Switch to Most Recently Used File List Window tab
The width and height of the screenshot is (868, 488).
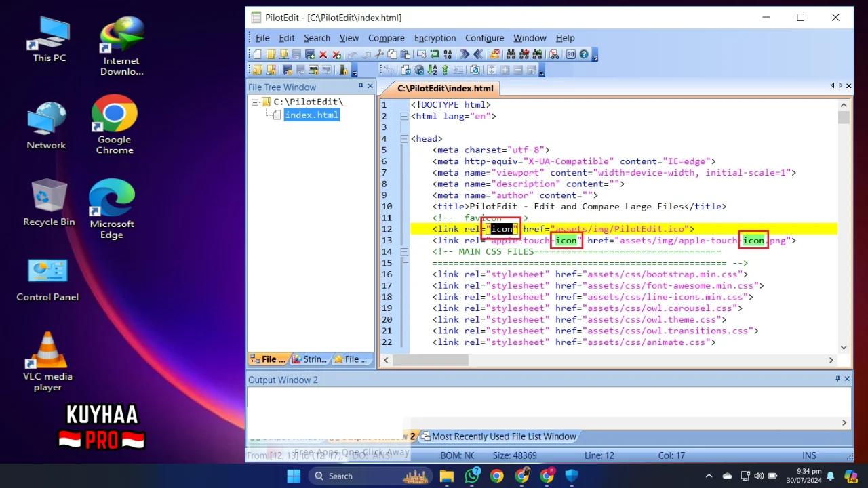click(x=498, y=436)
